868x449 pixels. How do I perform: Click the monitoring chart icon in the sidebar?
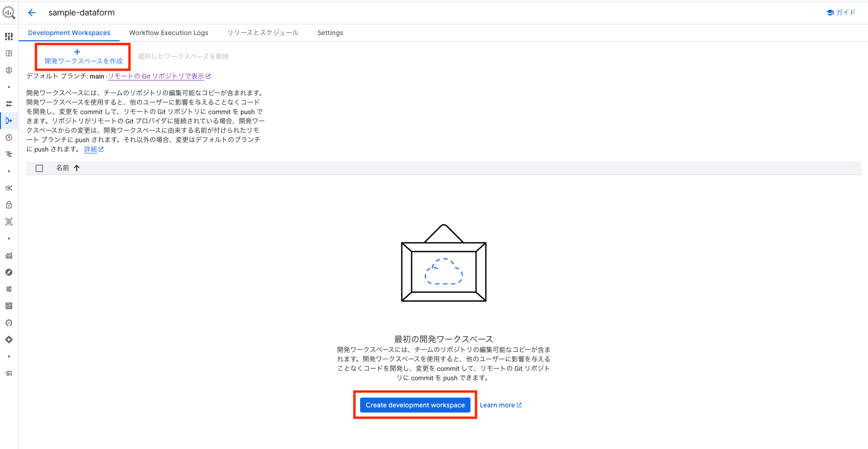point(9,255)
